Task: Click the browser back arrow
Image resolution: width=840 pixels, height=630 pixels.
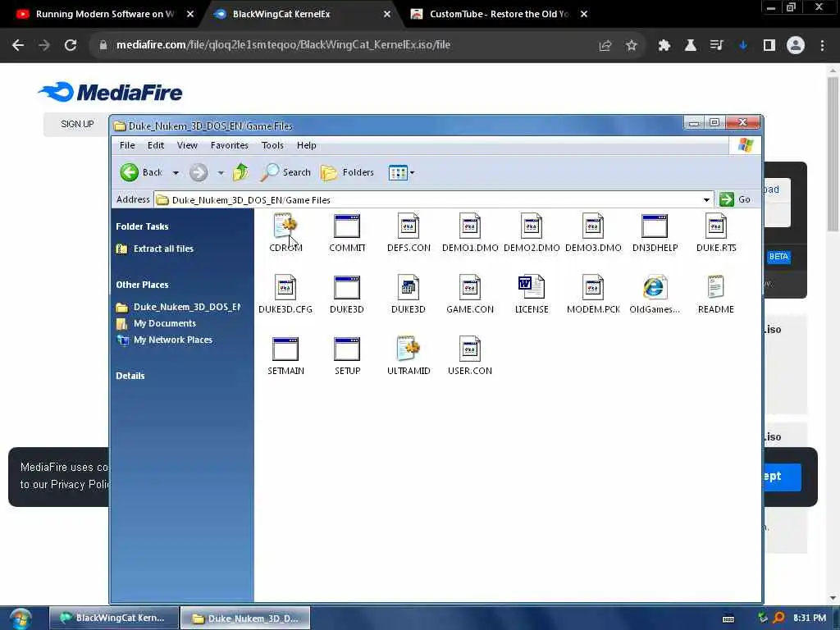Action: pyautogui.click(x=18, y=45)
